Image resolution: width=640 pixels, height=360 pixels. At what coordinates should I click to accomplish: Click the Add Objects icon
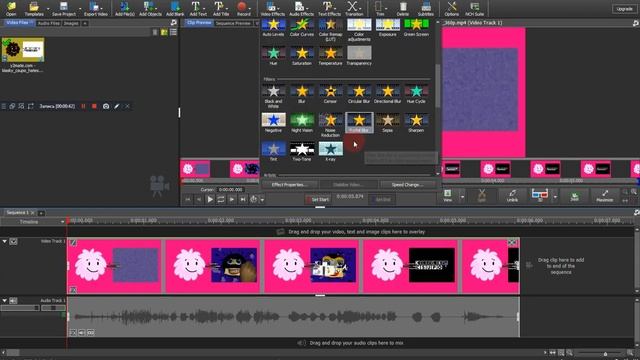(x=150, y=8)
